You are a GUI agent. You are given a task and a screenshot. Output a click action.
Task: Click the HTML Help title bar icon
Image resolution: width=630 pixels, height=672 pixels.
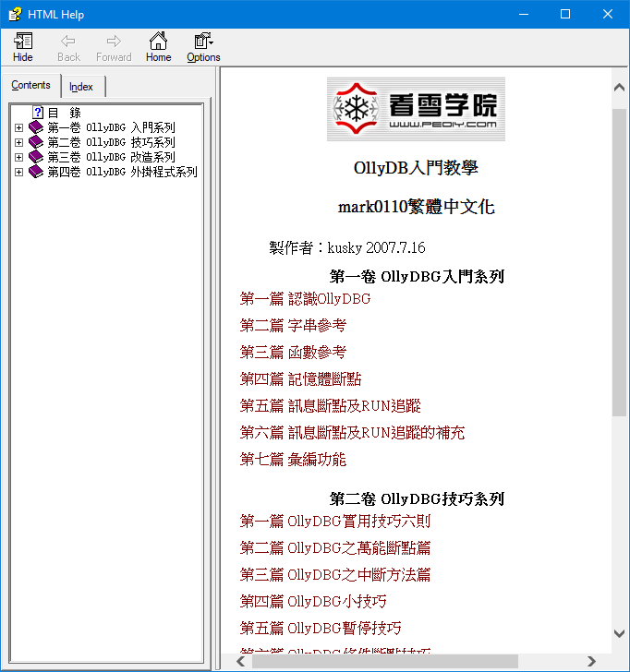pos(15,14)
